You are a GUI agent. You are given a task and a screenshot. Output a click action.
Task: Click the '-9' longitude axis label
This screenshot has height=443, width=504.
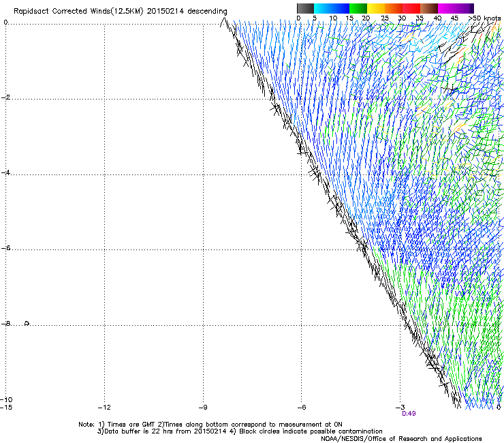[x=203, y=408]
